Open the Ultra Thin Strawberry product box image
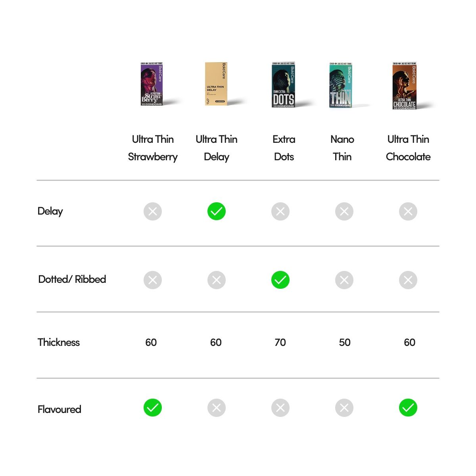The width and height of the screenshot is (476, 476). coord(152,84)
